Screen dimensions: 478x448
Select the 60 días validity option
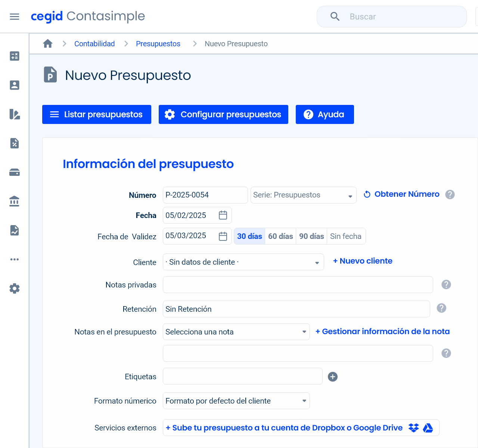point(280,236)
